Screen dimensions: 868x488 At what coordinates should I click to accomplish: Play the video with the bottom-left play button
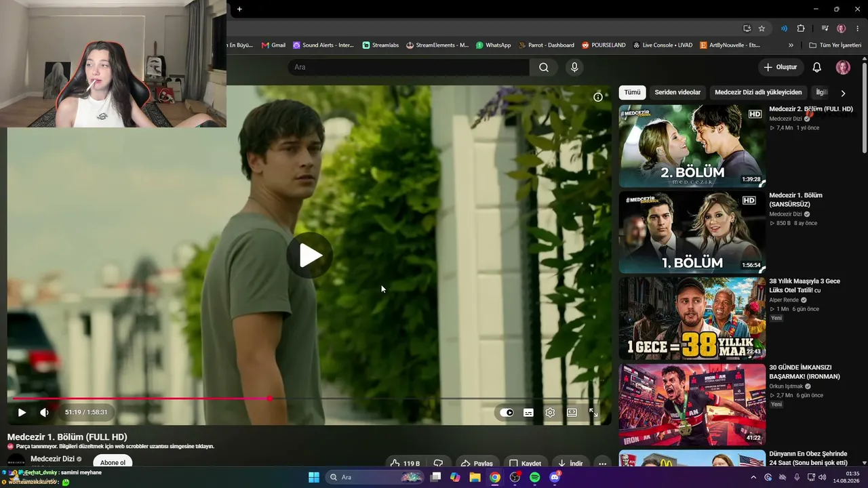point(22,412)
